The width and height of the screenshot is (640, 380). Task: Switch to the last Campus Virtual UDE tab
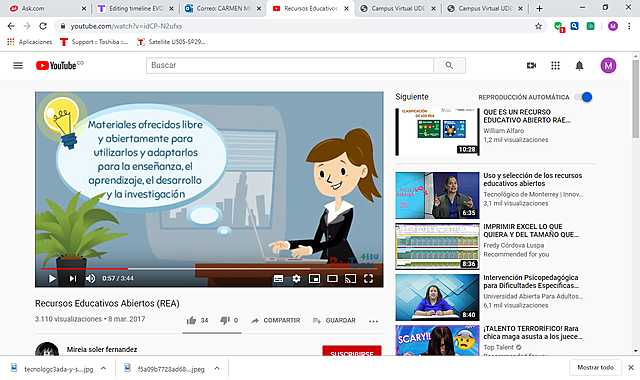click(x=485, y=8)
